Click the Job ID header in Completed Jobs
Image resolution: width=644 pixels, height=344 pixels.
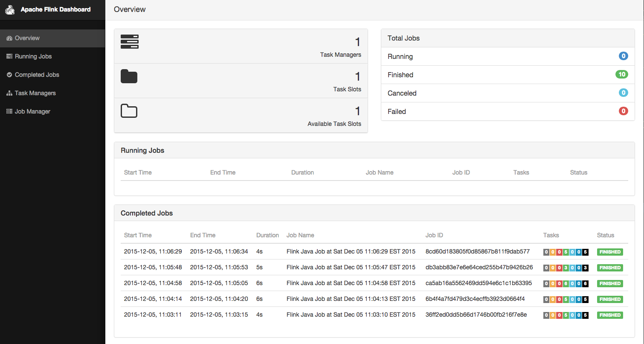[x=434, y=235]
